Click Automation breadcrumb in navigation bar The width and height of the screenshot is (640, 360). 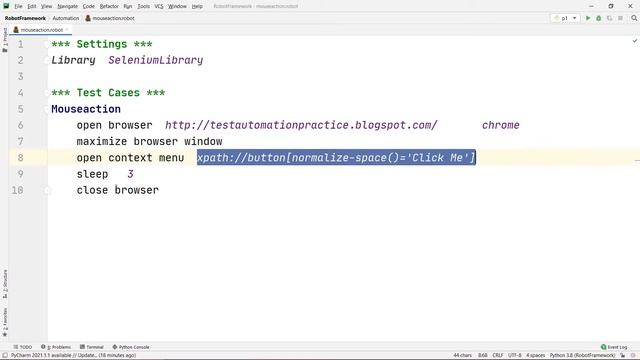click(66, 18)
